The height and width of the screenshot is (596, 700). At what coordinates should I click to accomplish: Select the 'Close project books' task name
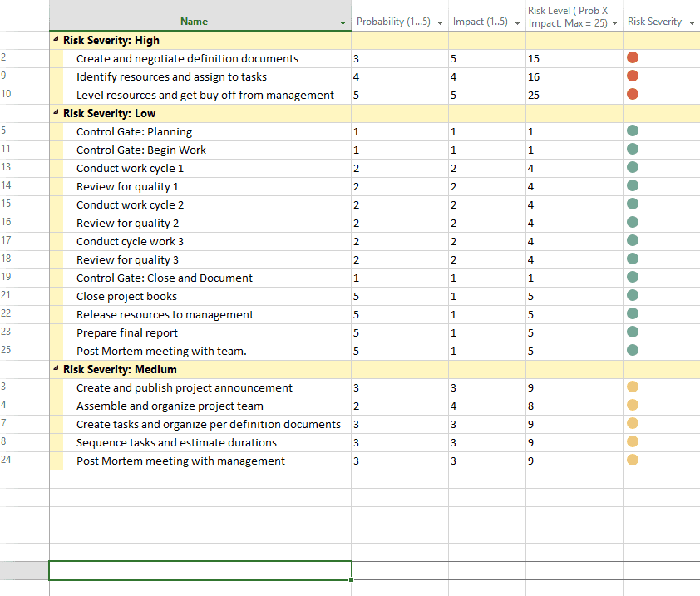[126, 297]
